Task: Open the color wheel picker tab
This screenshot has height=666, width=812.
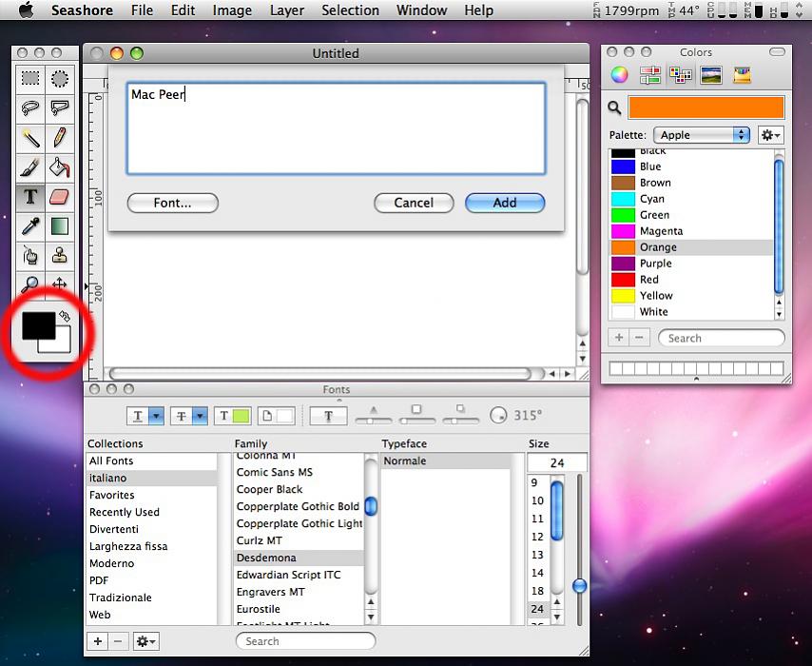Action: click(x=619, y=75)
